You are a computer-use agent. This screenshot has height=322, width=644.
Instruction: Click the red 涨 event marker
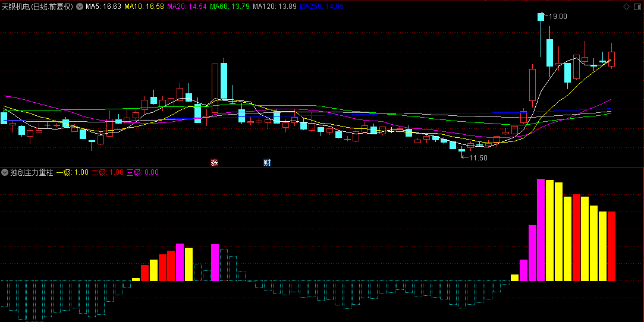click(x=214, y=162)
